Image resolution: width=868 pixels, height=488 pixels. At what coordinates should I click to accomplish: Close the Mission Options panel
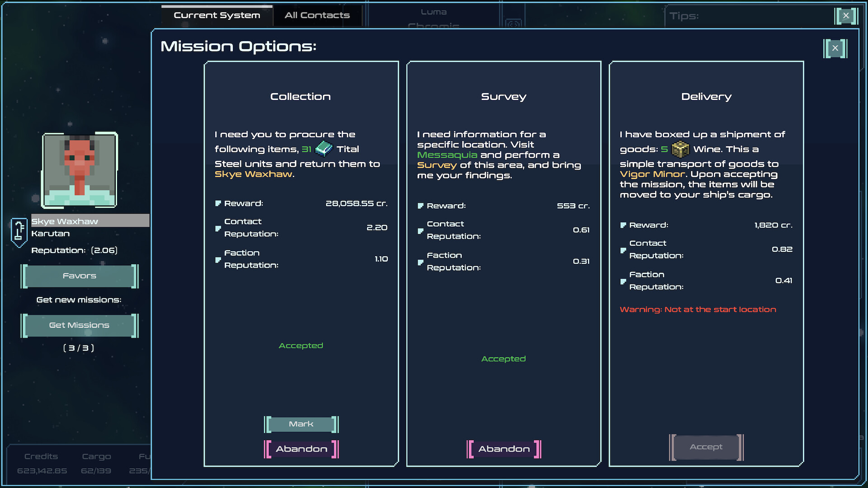click(x=835, y=48)
